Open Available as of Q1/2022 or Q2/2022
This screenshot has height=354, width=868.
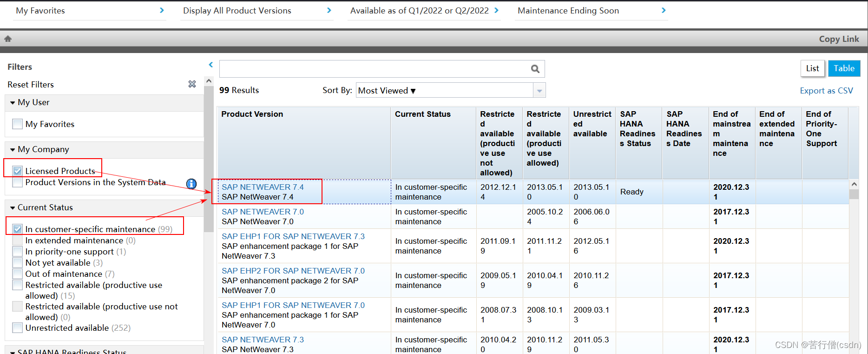coord(420,10)
